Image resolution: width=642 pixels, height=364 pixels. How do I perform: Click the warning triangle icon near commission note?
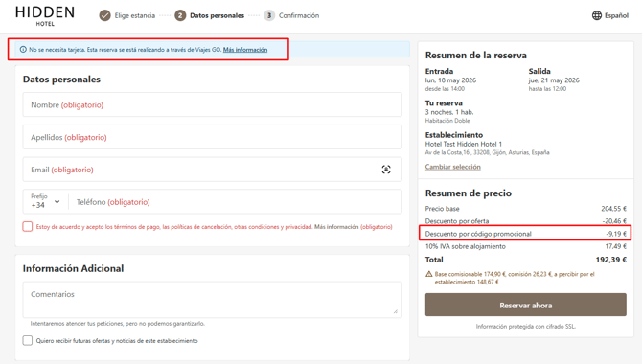[x=429, y=274]
